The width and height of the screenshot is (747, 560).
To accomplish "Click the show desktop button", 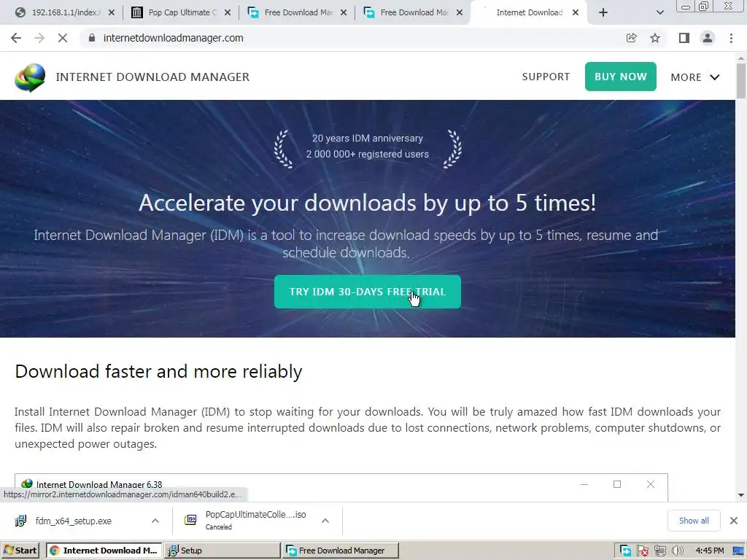I will (x=739, y=551).
